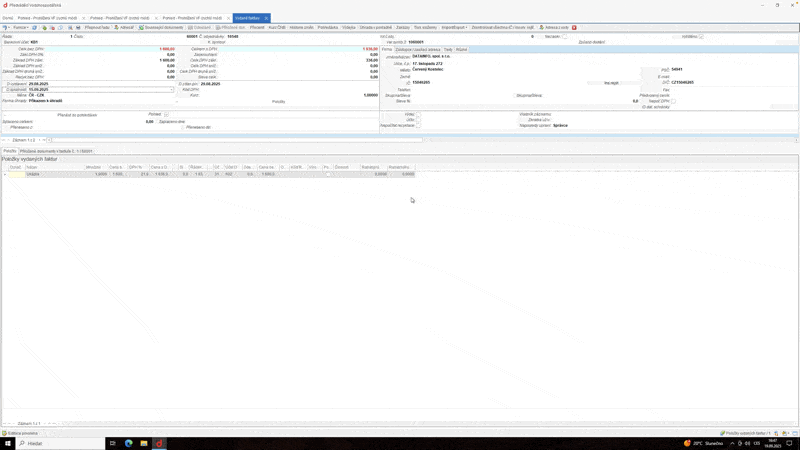Click the red close icon in toolbar

(x=574, y=28)
